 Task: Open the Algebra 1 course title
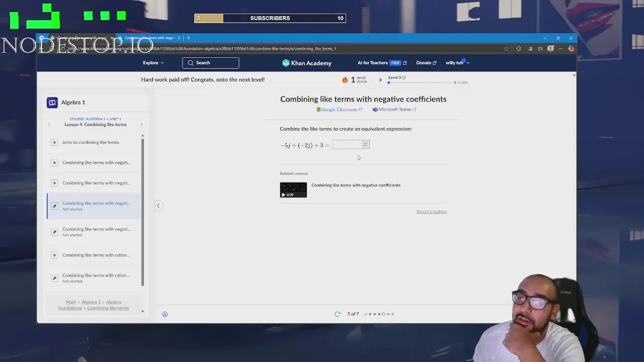coord(73,103)
